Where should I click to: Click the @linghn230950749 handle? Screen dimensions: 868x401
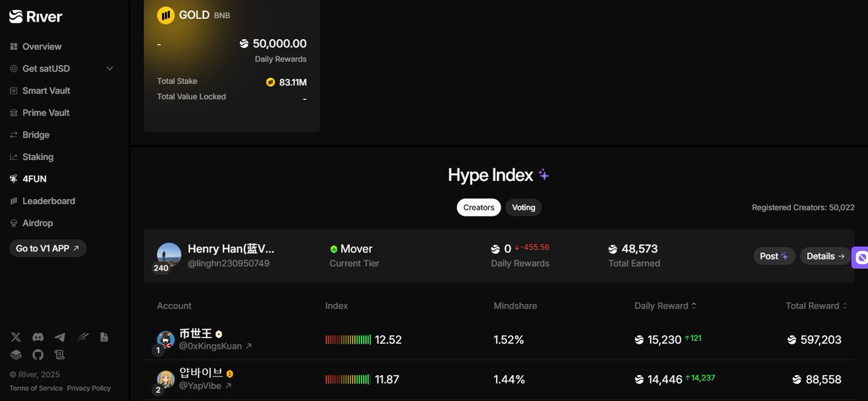229,263
